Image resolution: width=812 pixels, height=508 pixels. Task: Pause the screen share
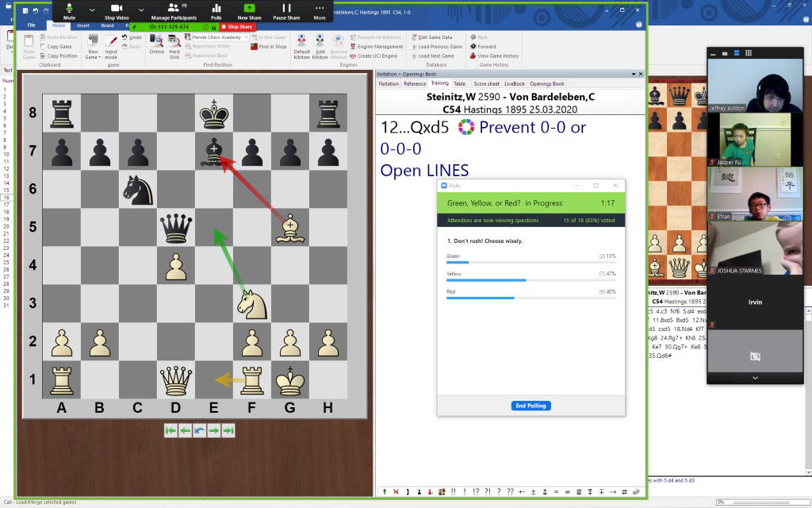point(286,10)
